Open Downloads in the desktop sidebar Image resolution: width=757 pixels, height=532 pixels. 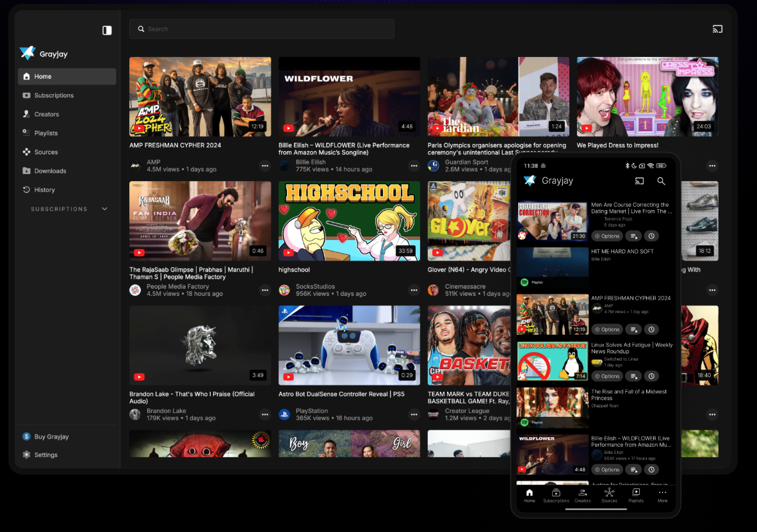tap(67, 171)
